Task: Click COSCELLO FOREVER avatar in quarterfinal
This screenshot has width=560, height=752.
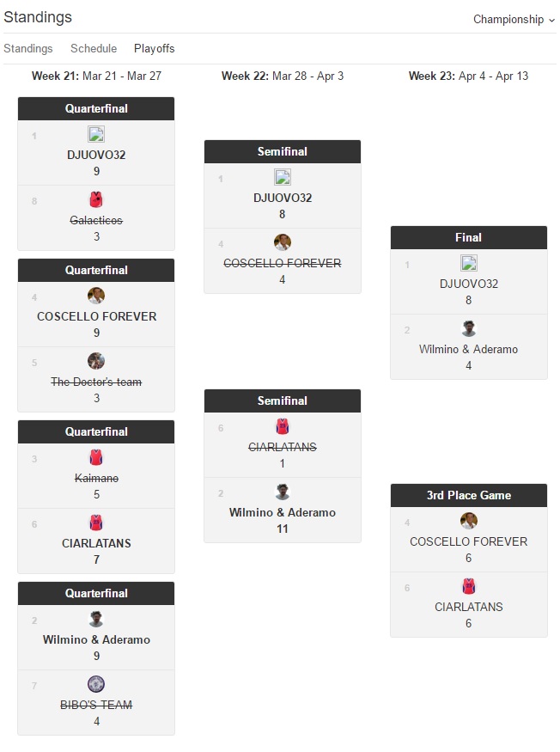Action: (96, 296)
